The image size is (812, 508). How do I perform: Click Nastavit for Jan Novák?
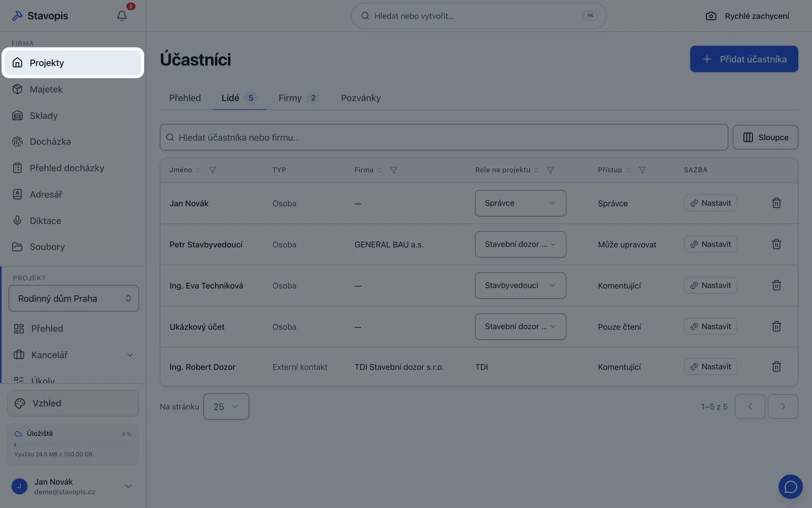click(x=710, y=203)
